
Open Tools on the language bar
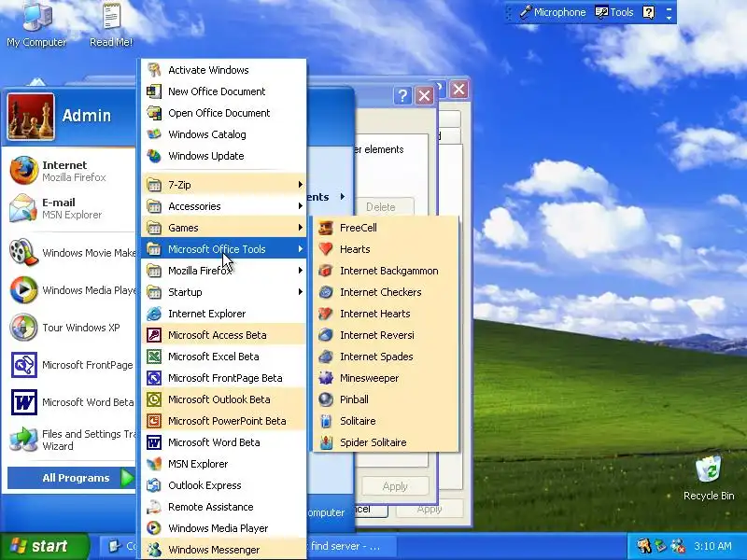point(614,12)
